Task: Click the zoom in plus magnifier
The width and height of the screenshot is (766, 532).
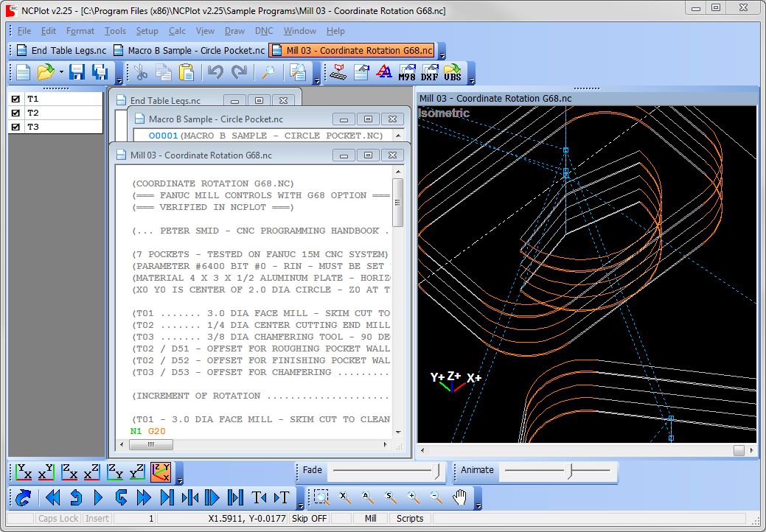Action: 414,498
